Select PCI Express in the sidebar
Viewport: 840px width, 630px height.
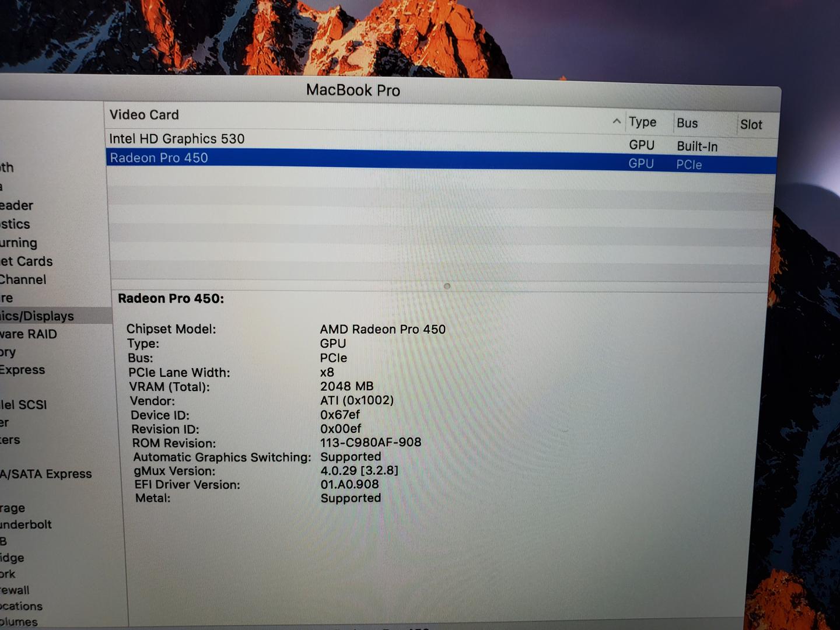pyautogui.click(x=22, y=370)
